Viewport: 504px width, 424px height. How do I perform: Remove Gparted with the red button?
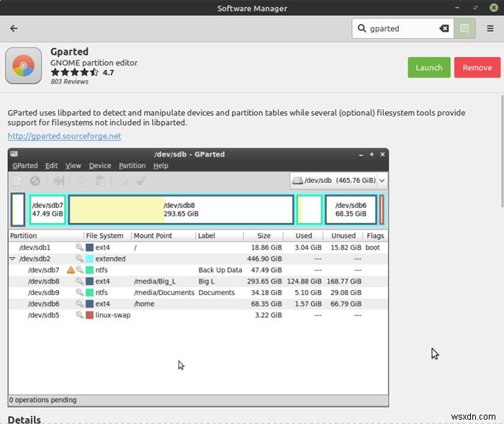(477, 68)
